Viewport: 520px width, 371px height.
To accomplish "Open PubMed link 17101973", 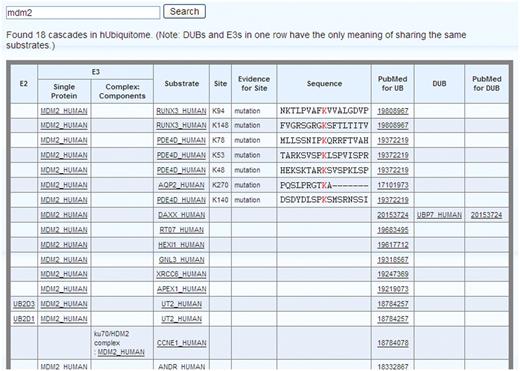I will pos(393,185).
